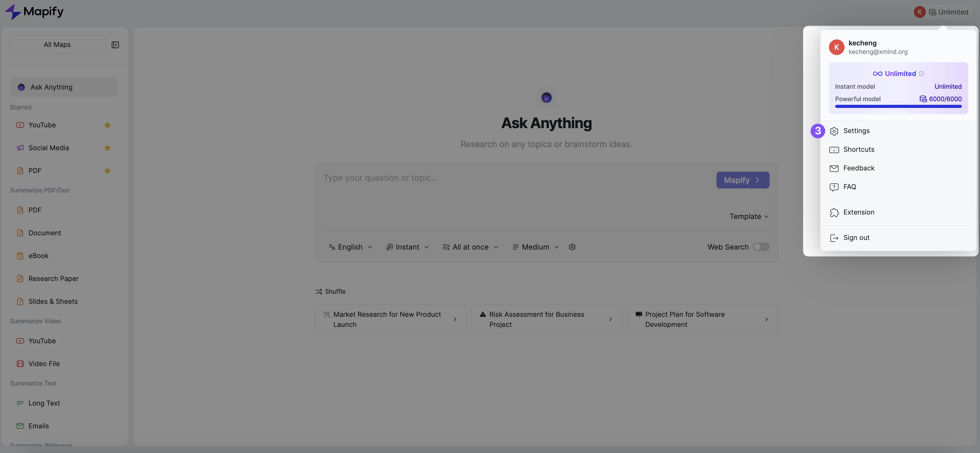Select the YouTube icon under Summarize Video
The height and width of the screenshot is (453, 980).
click(x=20, y=341)
